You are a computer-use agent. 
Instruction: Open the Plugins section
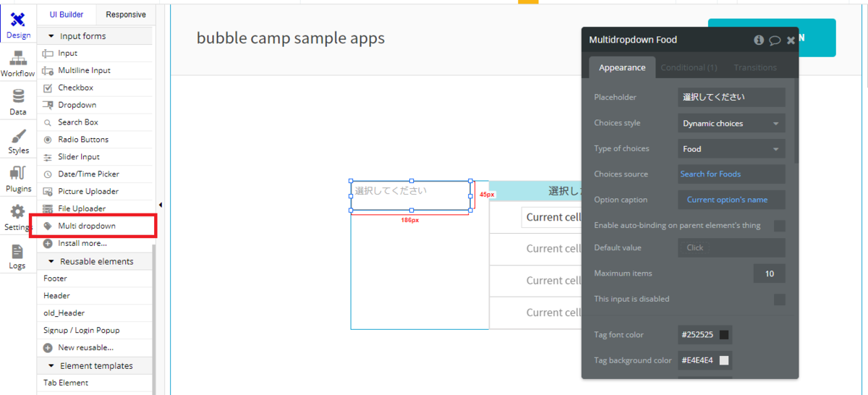[x=18, y=179]
